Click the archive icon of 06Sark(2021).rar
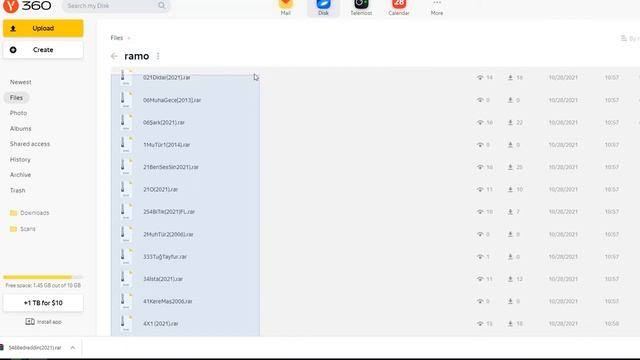 coord(126,122)
